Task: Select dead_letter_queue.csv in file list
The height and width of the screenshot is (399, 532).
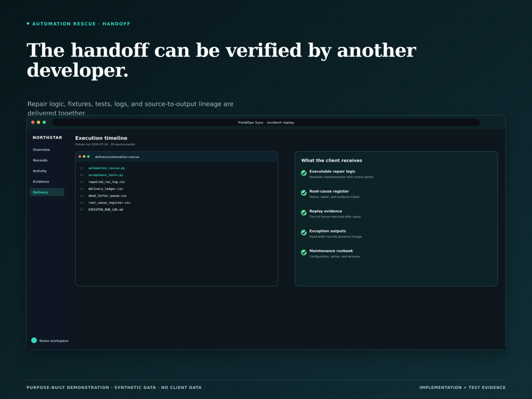Action: [x=107, y=196]
